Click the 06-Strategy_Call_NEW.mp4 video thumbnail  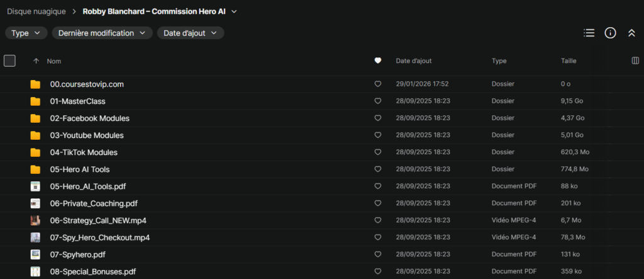[x=35, y=220]
